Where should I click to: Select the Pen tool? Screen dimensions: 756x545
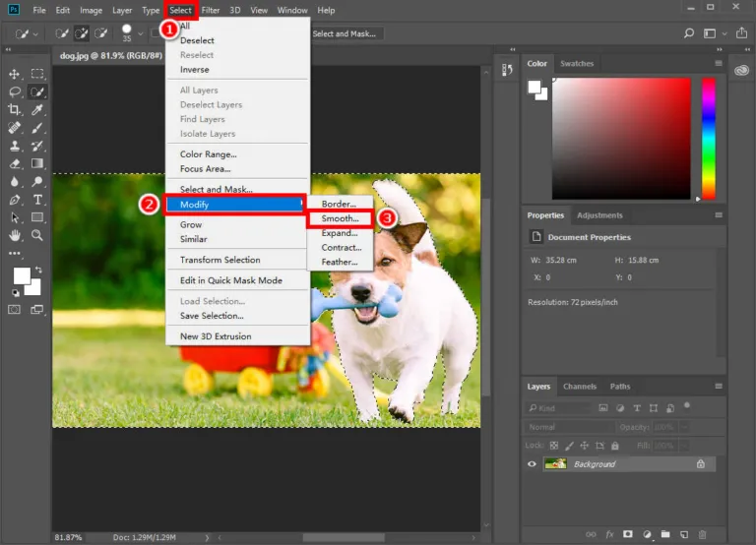(15, 200)
